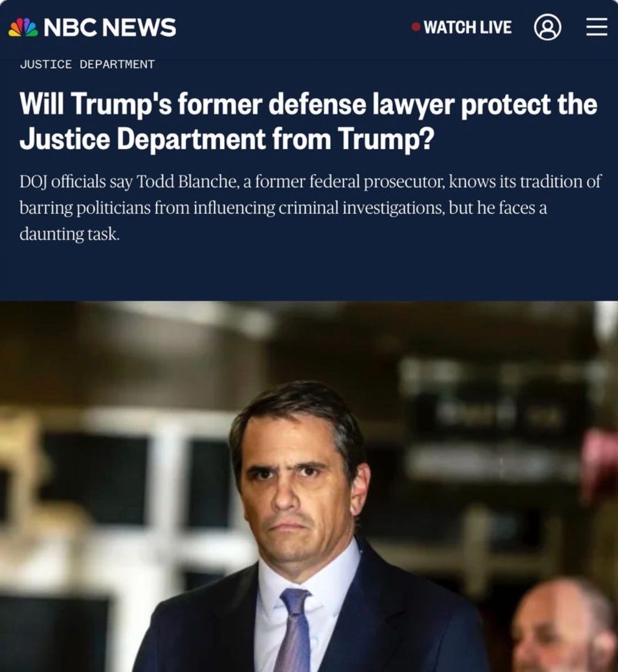The height and width of the screenshot is (672, 618).
Task: Open the JUSTICE DEPARTMENT section label
Action: pyautogui.click(x=87, y=64)
